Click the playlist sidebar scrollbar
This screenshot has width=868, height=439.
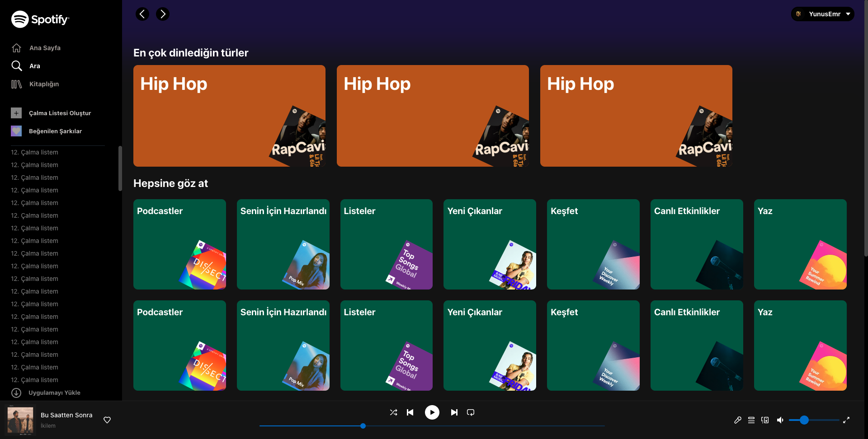[x=120, y=168]
